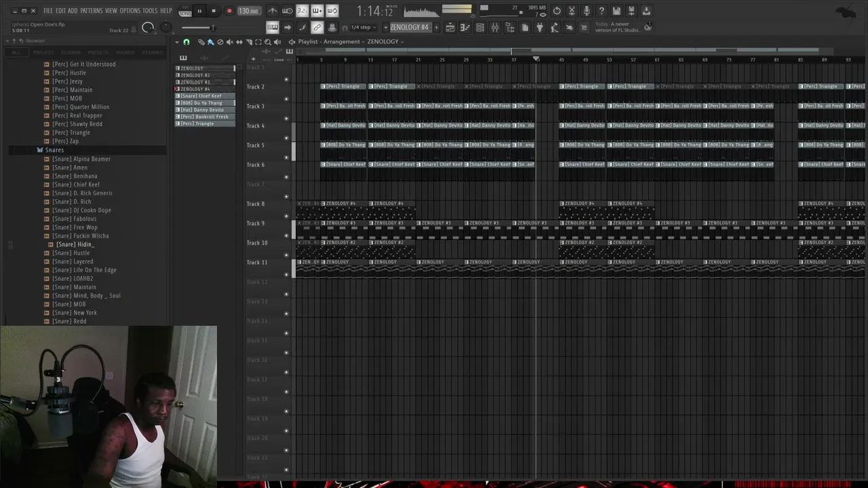Select [808] Do Ya Thang in pattern picker
The width and height of the screenshot is (868, 488).
[x=205, y=103]
